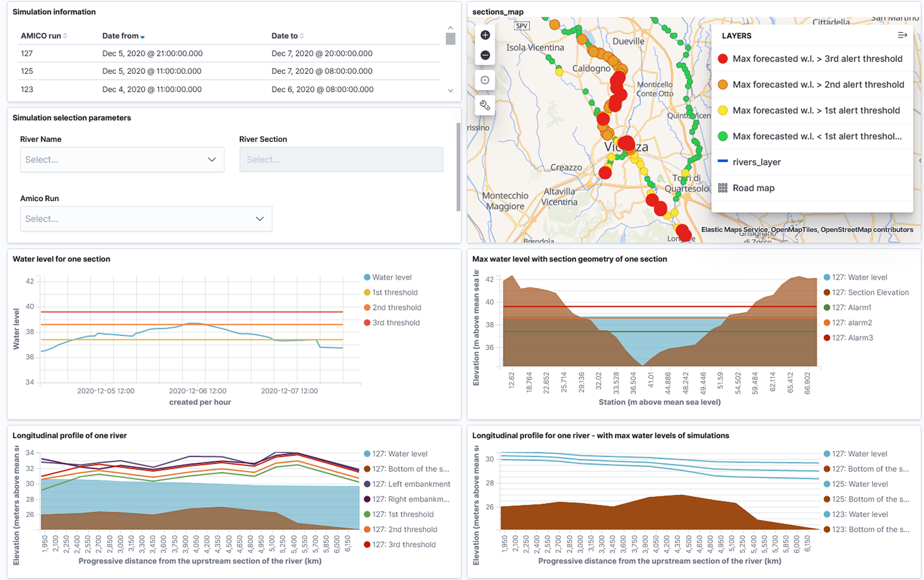Select AMICO run 127 row
Screen dimensions: 924x580
tap(229, 54)
